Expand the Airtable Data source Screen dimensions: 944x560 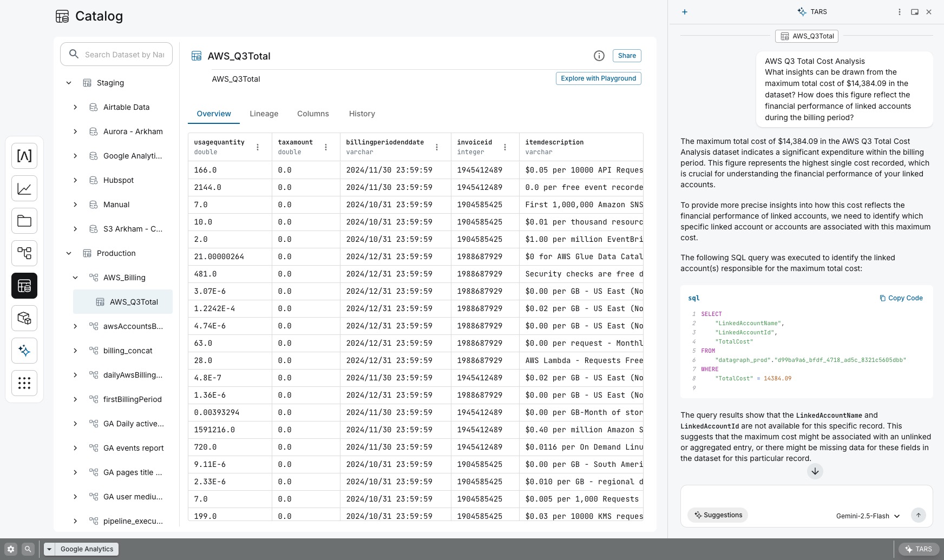pos(75,107)
